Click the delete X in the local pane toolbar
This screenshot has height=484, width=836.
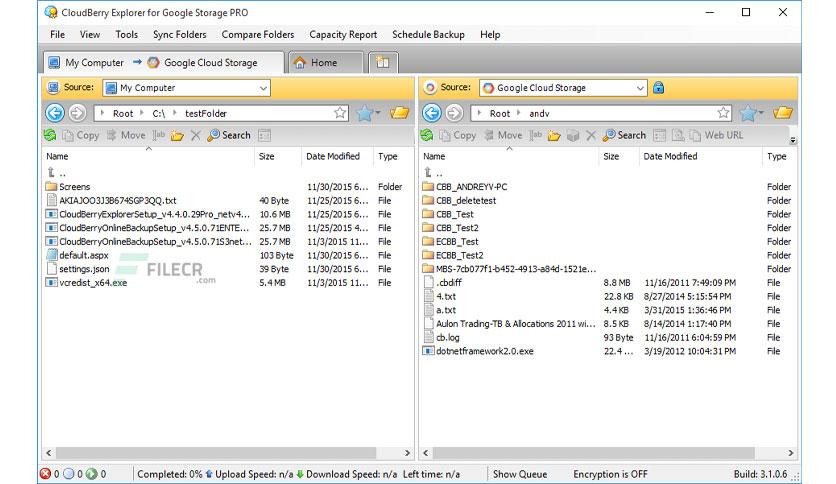tap(196, 135)
